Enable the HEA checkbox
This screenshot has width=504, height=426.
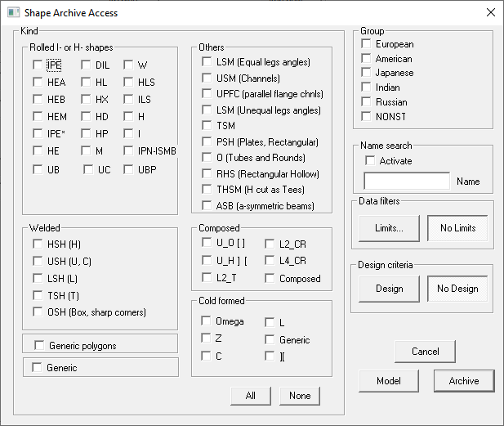pos(38,82)
